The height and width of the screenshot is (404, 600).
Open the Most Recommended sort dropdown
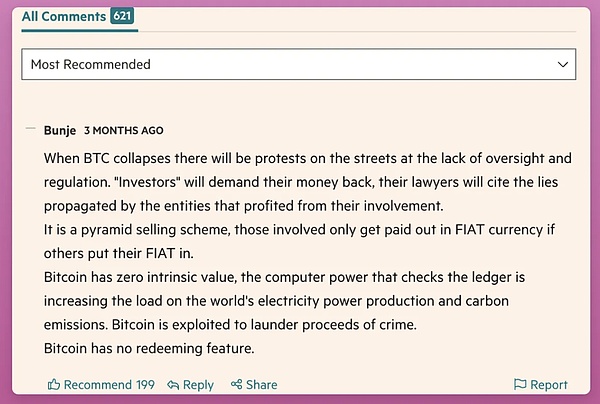tap(298, 64)
